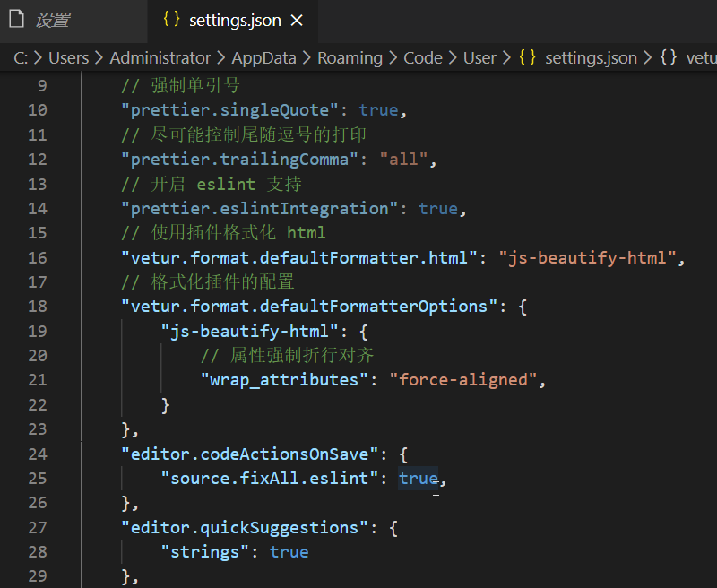Click the braces symbol icon before vetu breadcrumb
This screenshot has width=717, height=588.
click(x=668, y=57)
